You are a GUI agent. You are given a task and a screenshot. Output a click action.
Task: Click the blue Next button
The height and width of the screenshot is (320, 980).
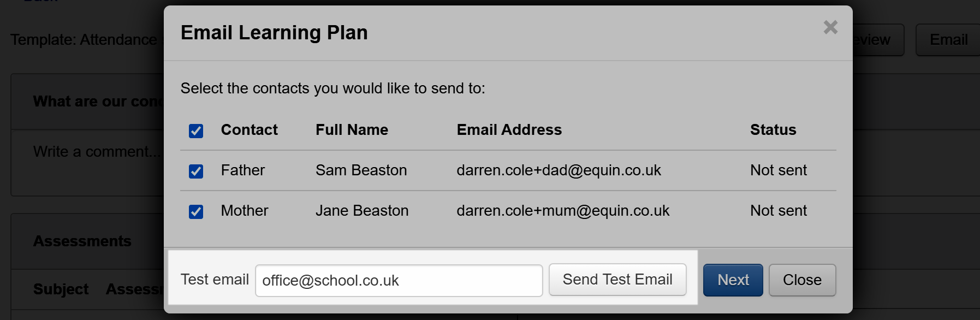tap(733, 280)
